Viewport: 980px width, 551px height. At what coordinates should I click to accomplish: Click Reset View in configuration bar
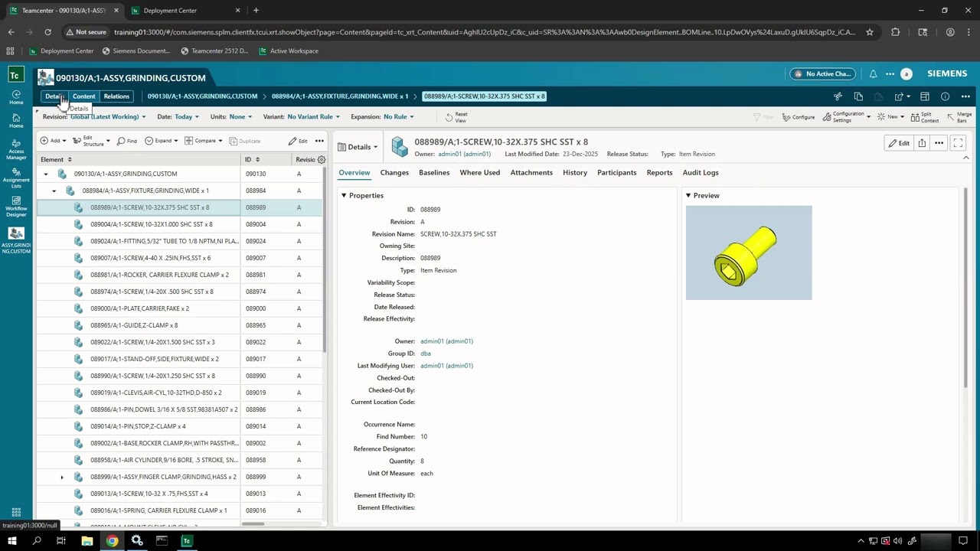tap(456, 117)
